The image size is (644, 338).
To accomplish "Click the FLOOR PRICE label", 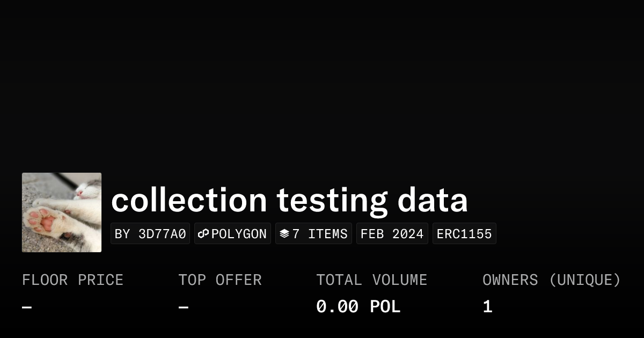I will click(x=72, y=280).
